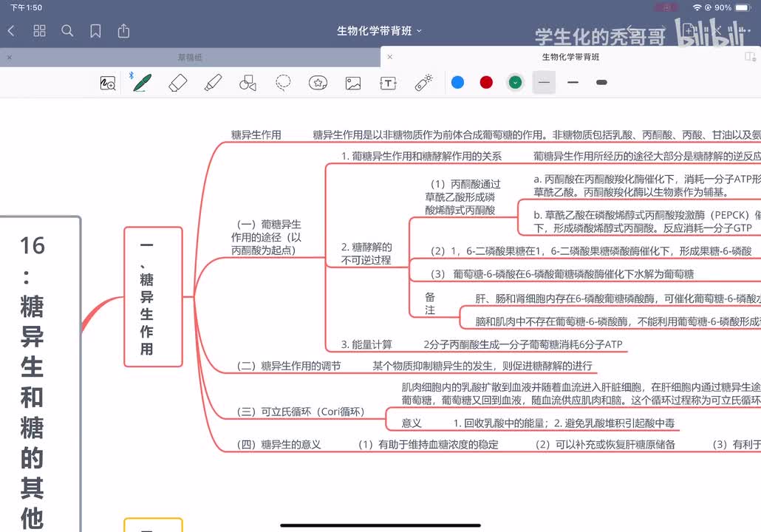Image resolution: width=761 pixels, height=532 pixels.
Task: Close the 草稿纸 tab
Action: click(x=9, y=58)
